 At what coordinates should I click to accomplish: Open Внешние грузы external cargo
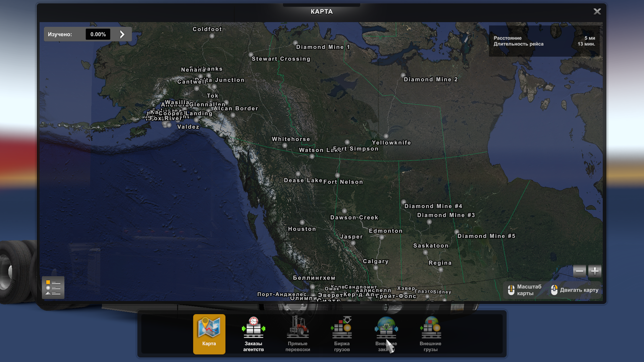click(430, 334)
